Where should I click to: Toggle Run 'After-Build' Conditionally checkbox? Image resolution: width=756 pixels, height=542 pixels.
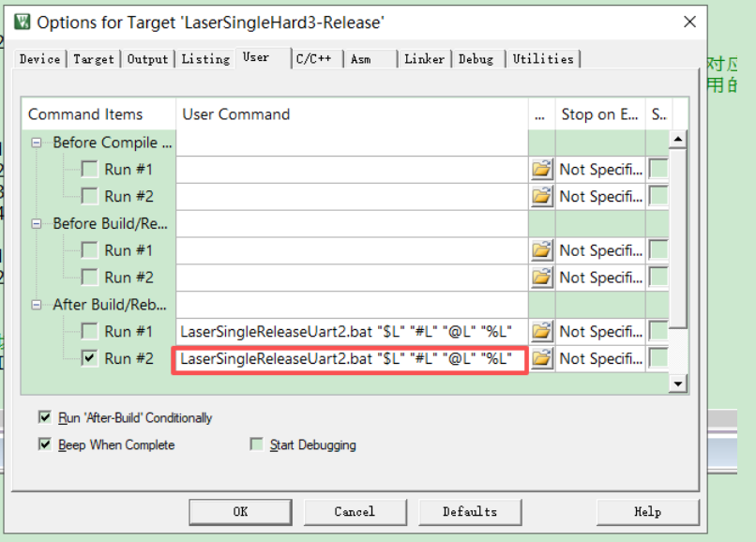click(45, 417)
